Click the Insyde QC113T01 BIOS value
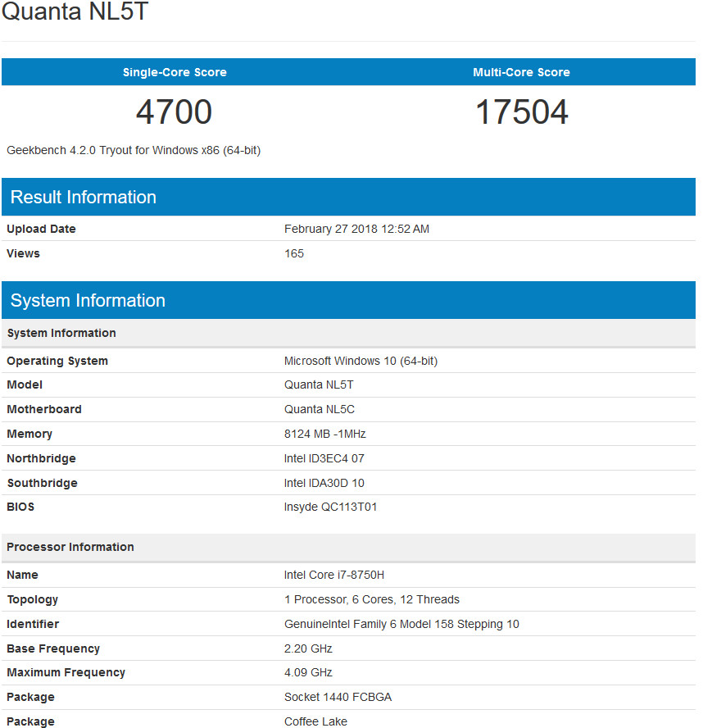 click(x=330, y=507)
